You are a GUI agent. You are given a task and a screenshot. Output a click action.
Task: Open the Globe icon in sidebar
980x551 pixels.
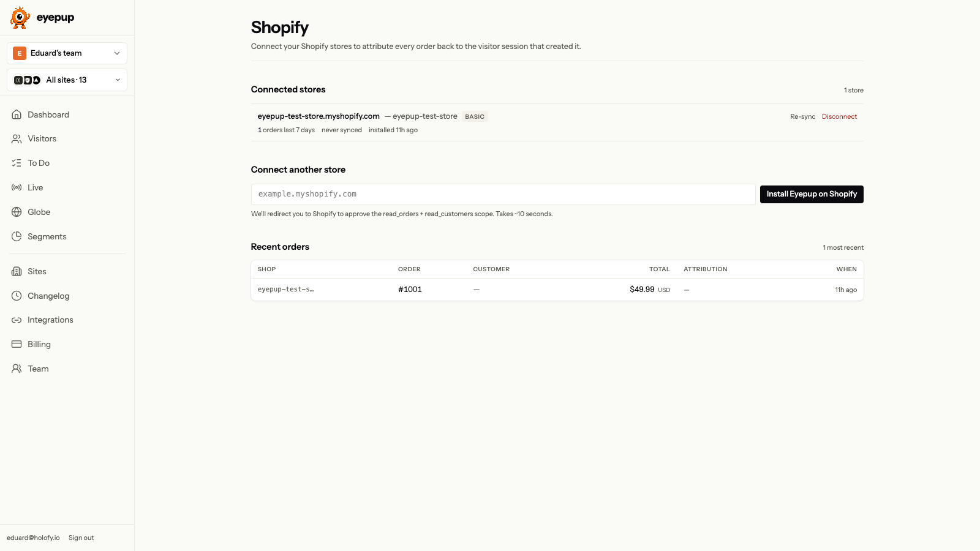pyautogui.click(x=17, y=212)
